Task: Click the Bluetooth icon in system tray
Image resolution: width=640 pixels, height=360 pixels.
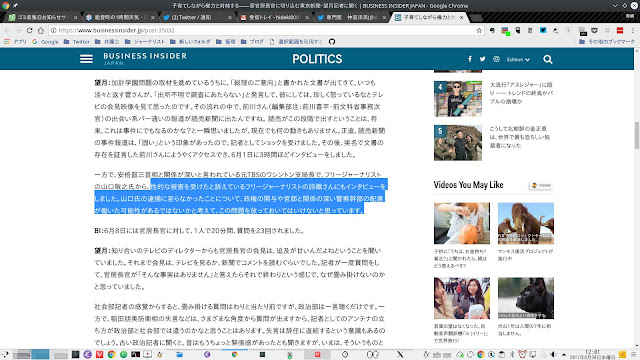Action: point(512,354)
